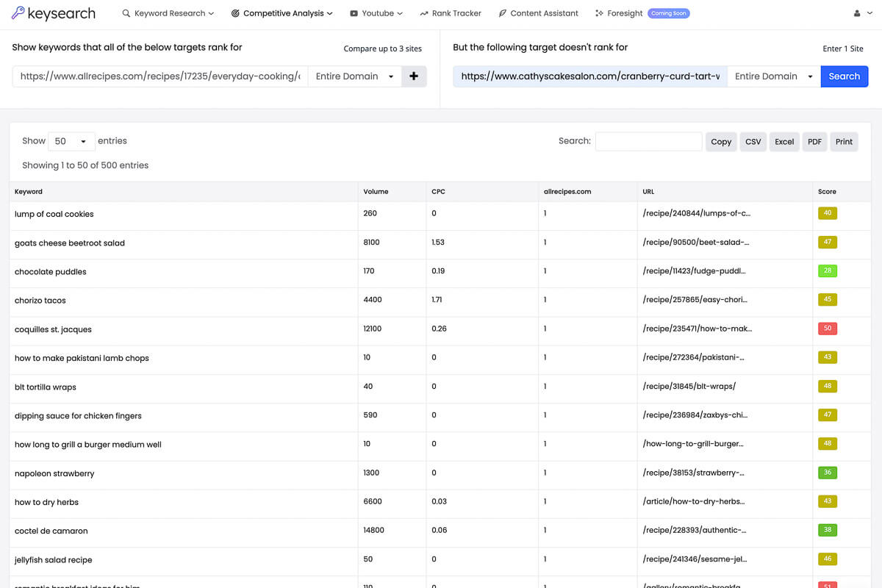Open the user account menu
This screenshot has height=588, width=882.
[x=861, y=13]
